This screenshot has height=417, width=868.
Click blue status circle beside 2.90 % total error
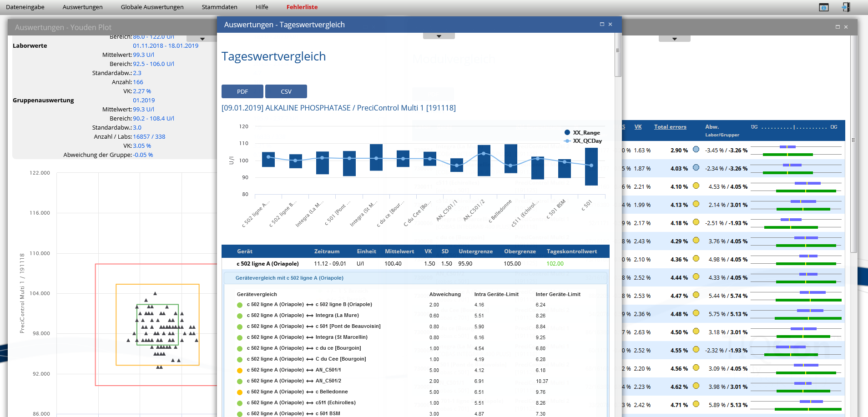point(696,149)
